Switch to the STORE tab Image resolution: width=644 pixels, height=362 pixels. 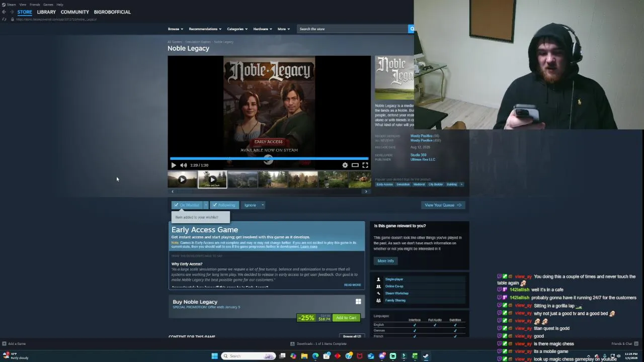tap(25, 12)
